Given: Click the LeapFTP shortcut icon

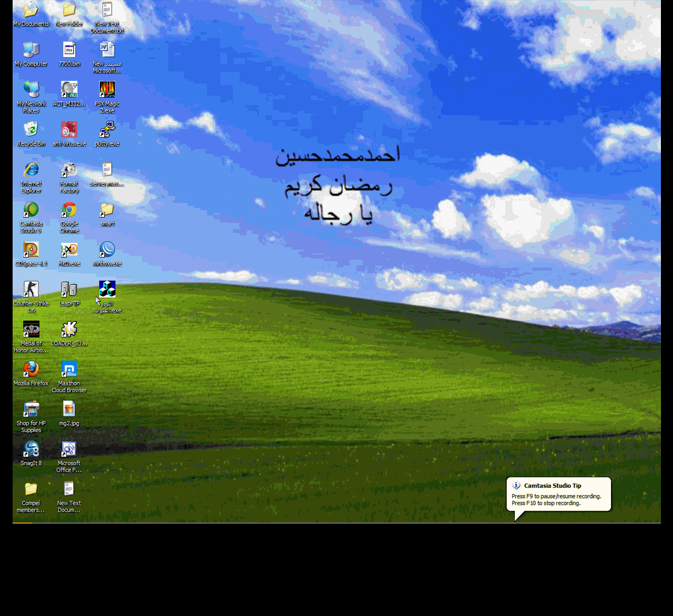Looking at the screenshot, I should coord(69,290).
